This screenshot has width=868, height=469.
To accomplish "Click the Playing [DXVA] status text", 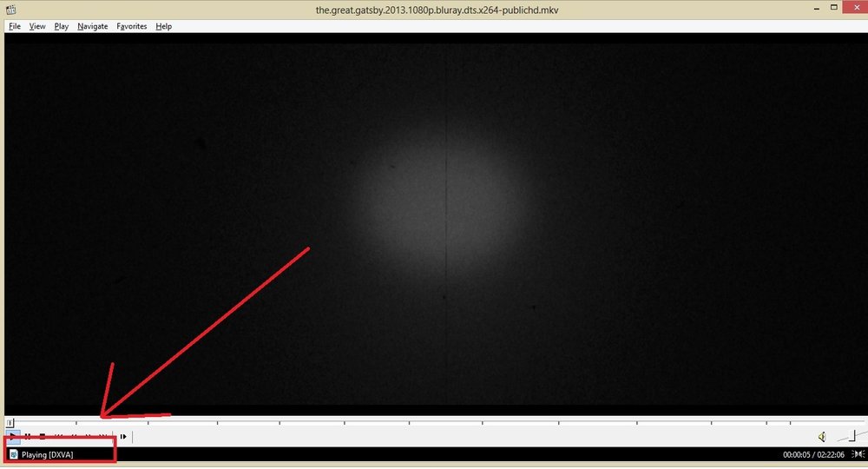I will [47, 454].
